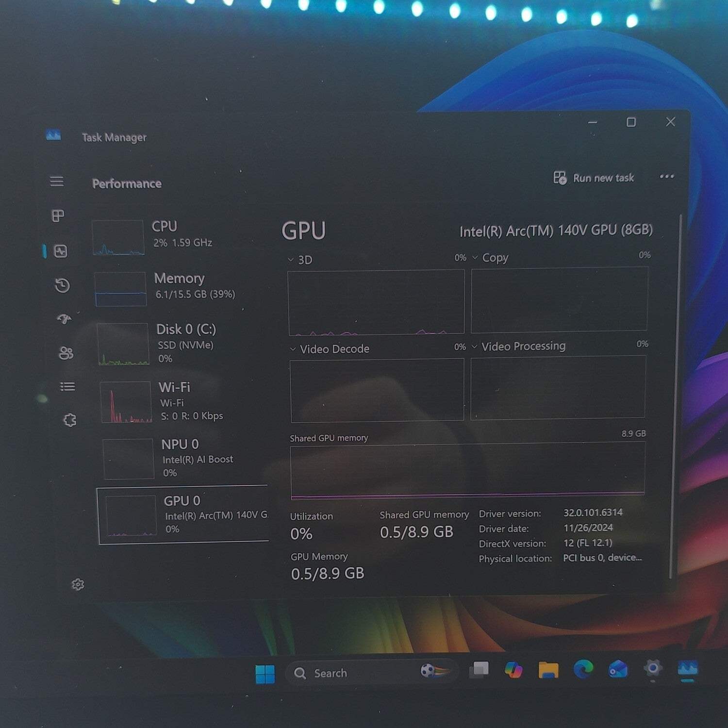Click the Task Manager taskbar icon
Image resolution: width=728 pixels, height=728 pixels.
pos(688,668)
